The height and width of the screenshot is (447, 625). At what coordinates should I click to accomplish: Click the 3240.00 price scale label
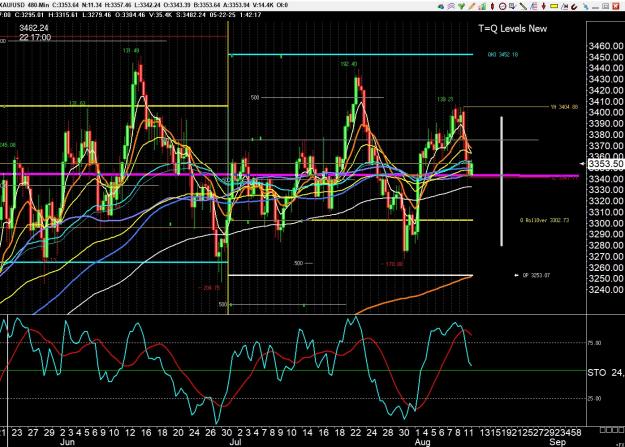pos(606,289)
